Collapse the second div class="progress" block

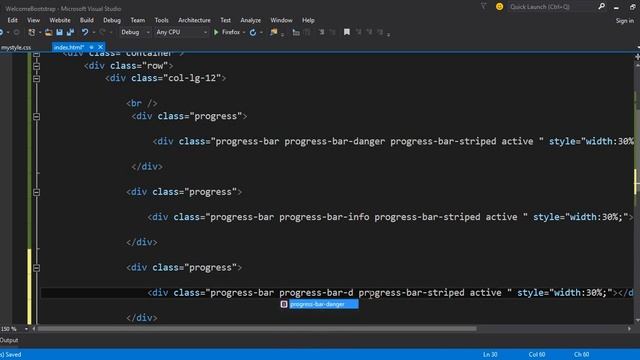(36, 192)
